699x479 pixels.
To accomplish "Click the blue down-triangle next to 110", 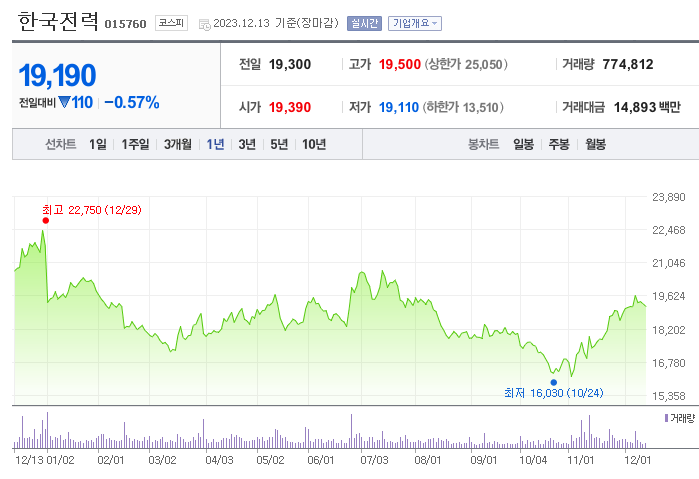I will (64, 103).
